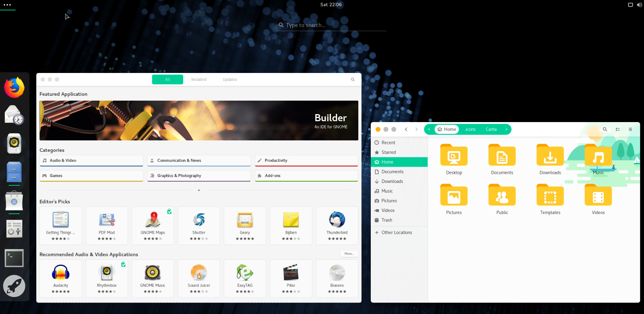Click the search icon in Software
This screenshot has width=644, height=314.
(x=353, y=80)
